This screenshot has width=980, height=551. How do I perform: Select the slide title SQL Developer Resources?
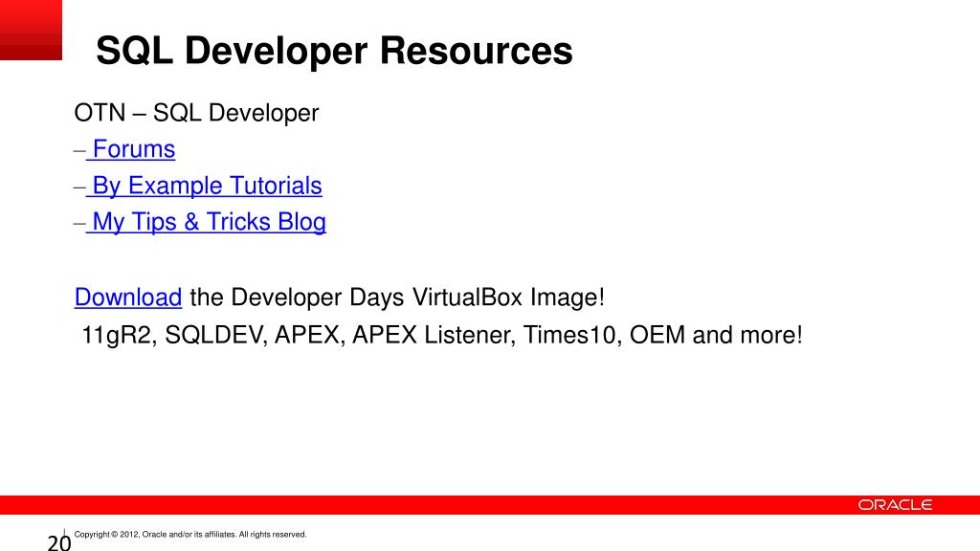tap(334, 50)
